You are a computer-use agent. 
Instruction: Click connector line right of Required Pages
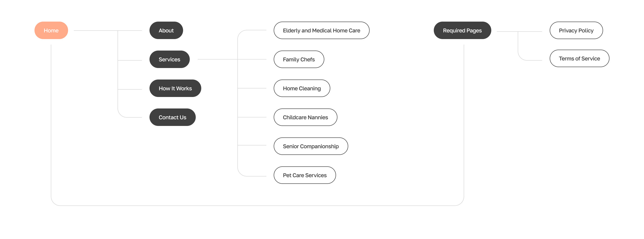pos(508,31)
